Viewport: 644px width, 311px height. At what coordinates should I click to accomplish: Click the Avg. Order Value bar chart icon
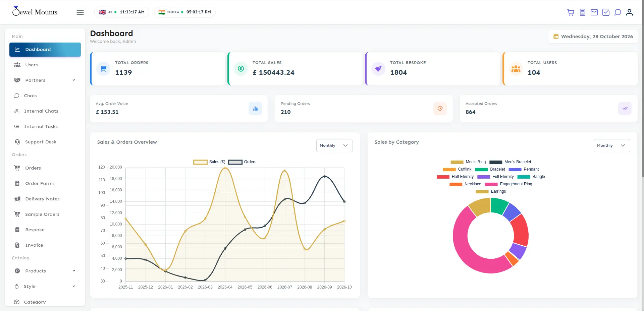[255, 109]
